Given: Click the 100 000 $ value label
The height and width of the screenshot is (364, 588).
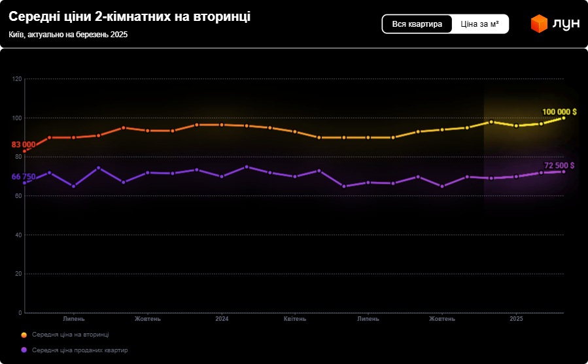Looking at the screenshot, I should 559,112.
